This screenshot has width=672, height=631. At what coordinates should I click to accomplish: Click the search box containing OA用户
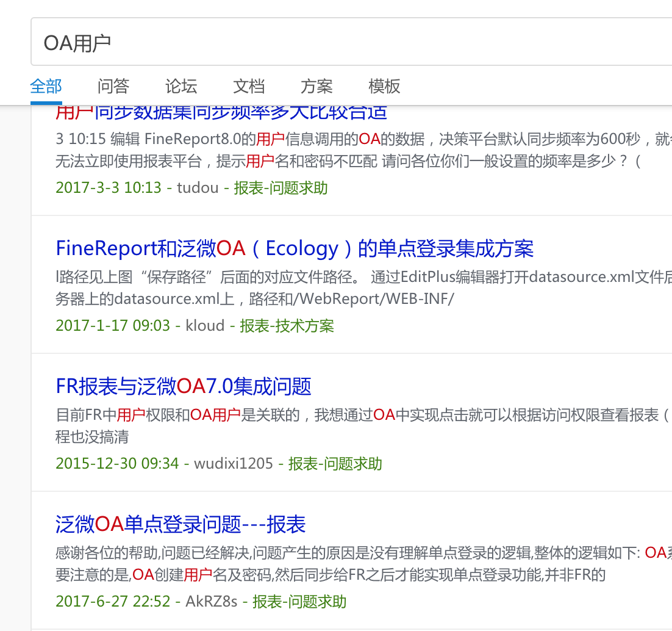click(351, 42)
